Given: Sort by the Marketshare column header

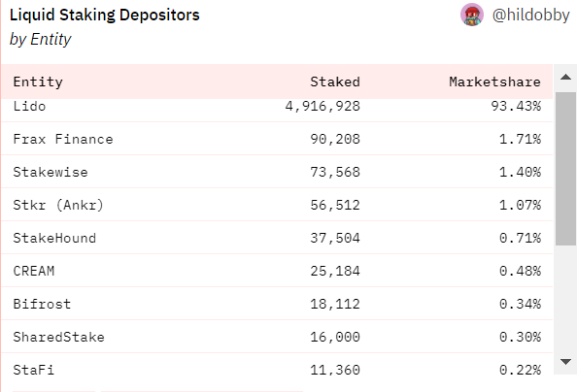Looking at the screenshot, I should 495,82.
